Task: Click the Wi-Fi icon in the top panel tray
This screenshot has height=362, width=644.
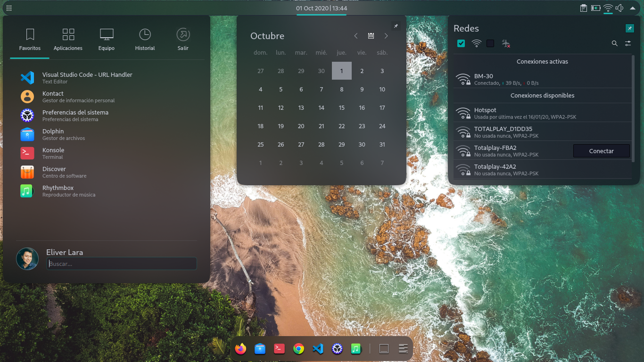Action: click(x=608, y=8)
